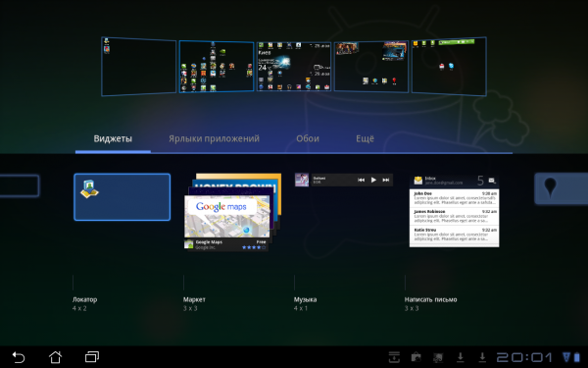Image resolution: width=588 pixels, height=368 pixels.
Task: Open the Ещё tab
Action: 365,138
